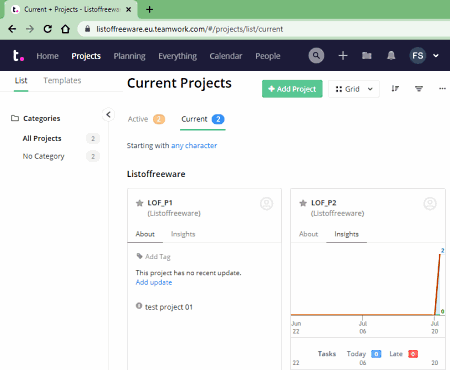Viewport: 450px width, 370px height.
Task: Click the red Late tasks count badge
Action: coord(413,354)
